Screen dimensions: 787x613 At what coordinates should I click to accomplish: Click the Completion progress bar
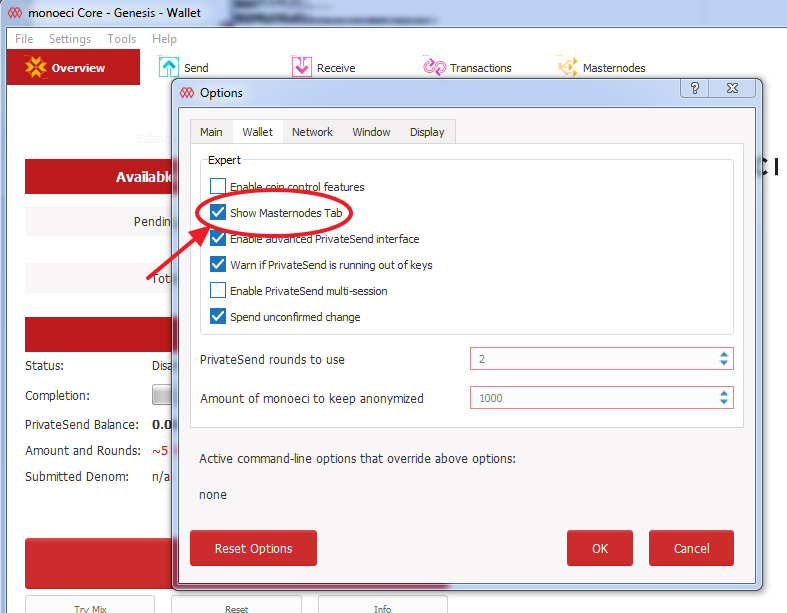pos(162,395)
